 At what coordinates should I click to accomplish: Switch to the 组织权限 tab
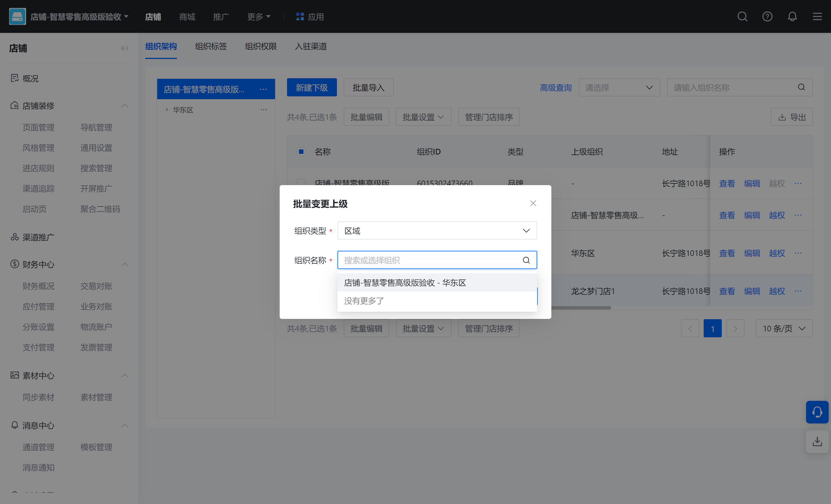tap(261, 46)
